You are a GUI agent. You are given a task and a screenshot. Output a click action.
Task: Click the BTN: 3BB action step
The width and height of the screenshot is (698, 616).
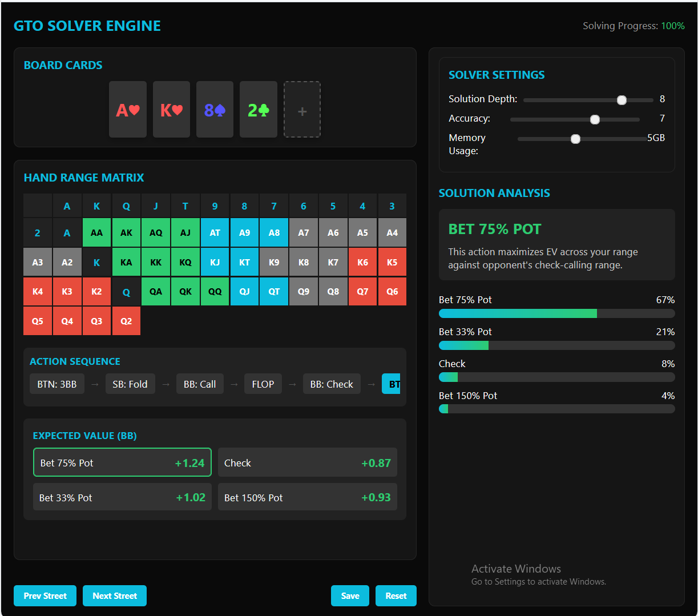[57, 384]
